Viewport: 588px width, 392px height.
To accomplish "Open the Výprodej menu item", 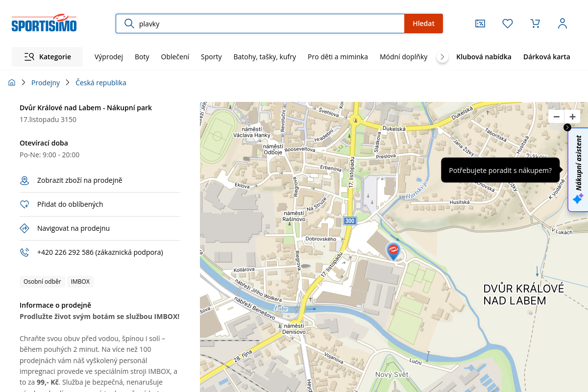I will 109,57.
